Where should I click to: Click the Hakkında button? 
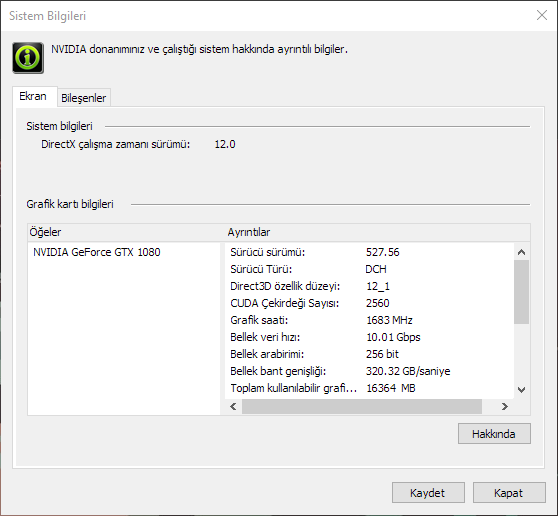494,433
